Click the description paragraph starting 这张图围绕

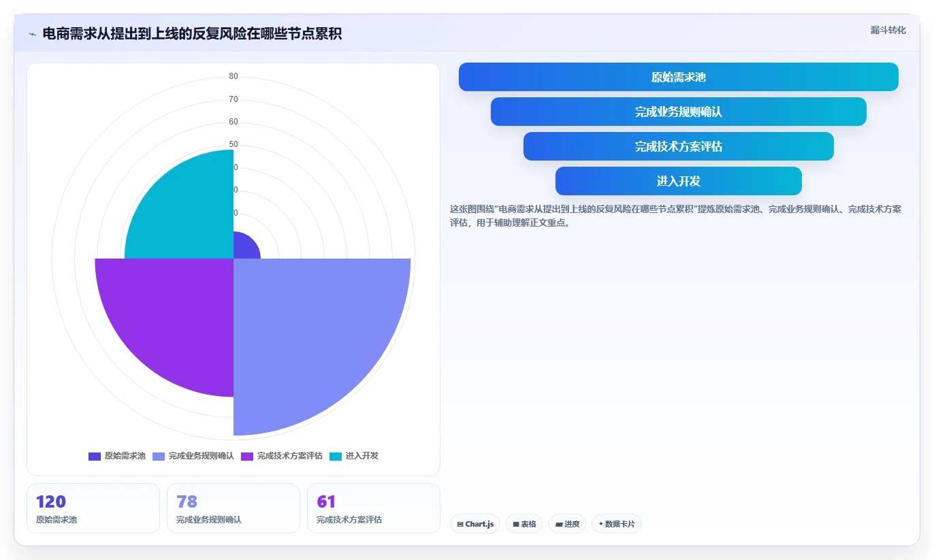click(x=676, y=216)
